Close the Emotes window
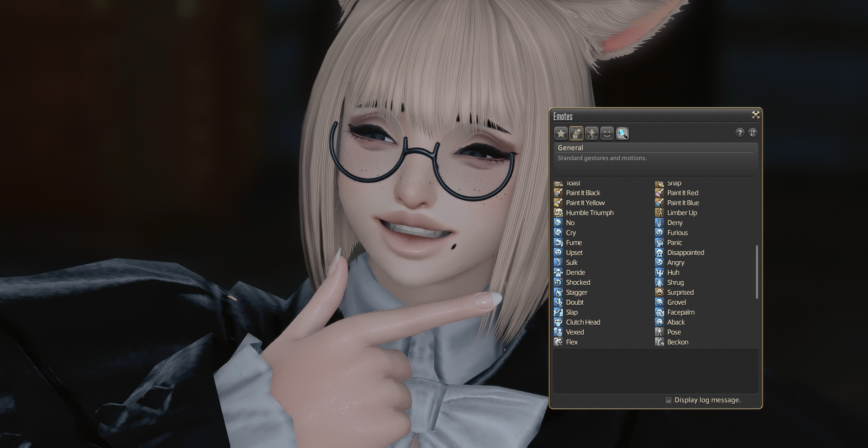The width and height of the screenshot is (868, 448). tap(755, 115)
